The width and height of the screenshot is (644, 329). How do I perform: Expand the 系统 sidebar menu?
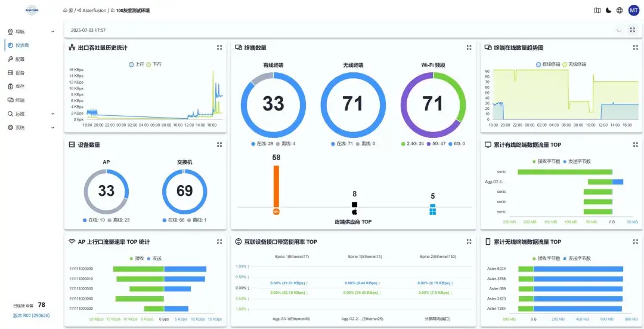tap(31, 128)
